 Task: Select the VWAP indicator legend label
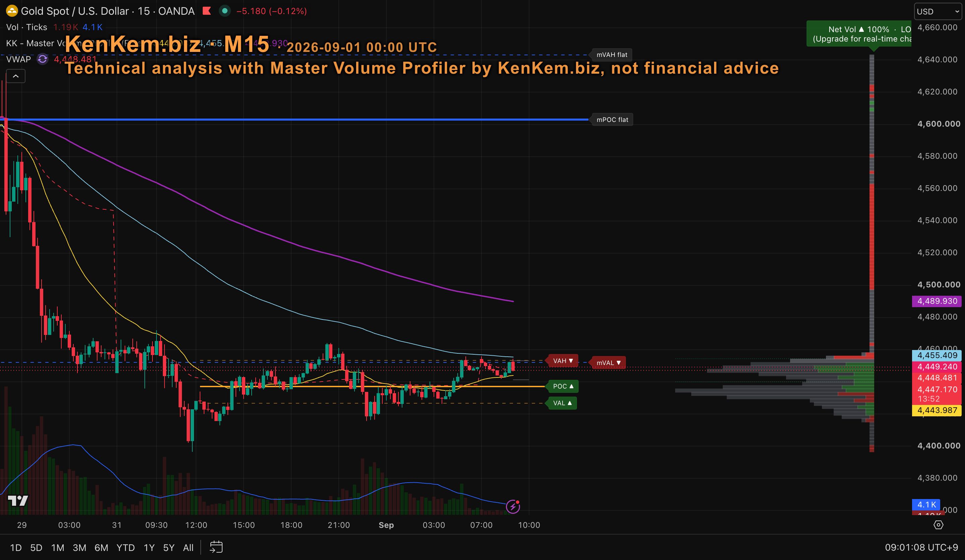point(18,59)
